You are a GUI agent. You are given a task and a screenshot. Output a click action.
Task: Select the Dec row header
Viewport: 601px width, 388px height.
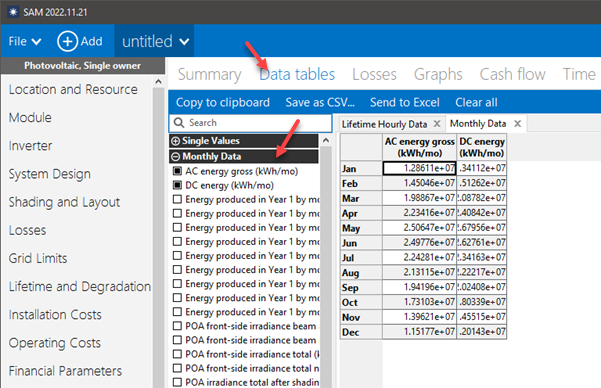361,332
